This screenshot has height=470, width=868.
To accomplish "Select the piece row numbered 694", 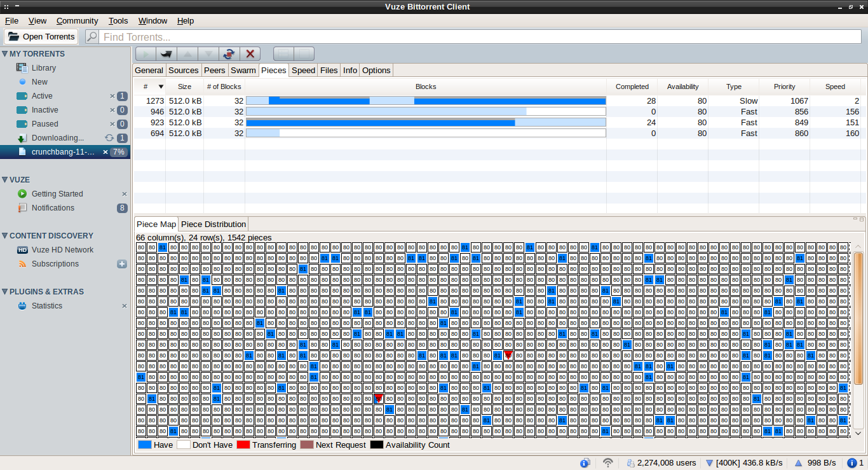I will [499, 133].
